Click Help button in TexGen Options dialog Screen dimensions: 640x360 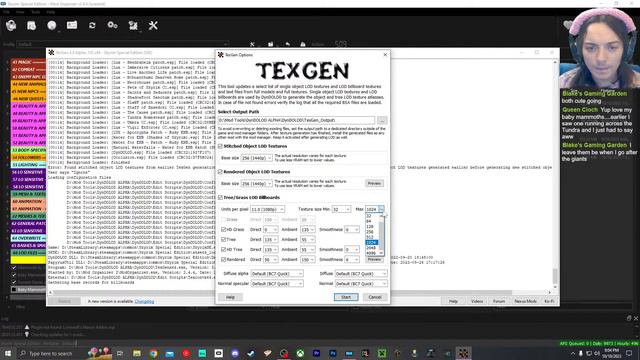coord(230,297)
